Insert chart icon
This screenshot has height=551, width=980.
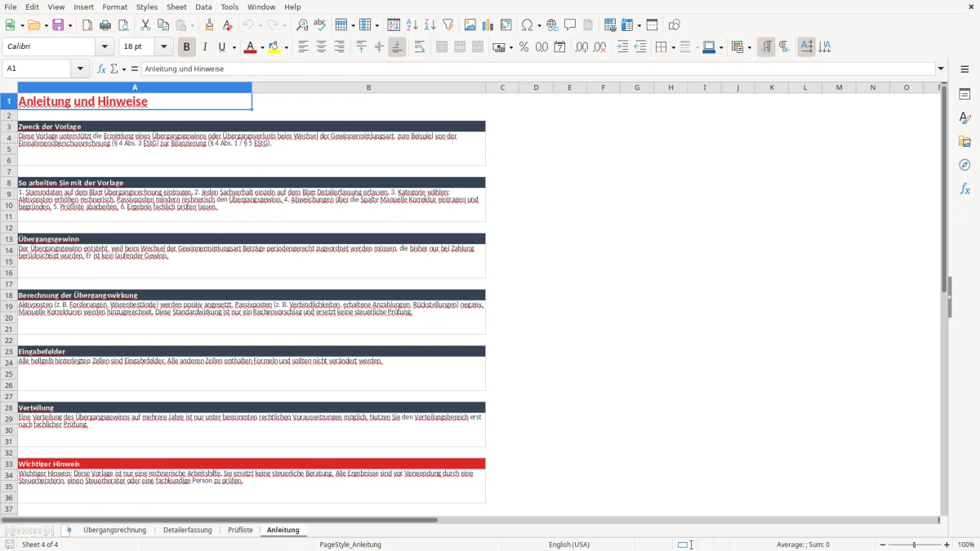tap(488, 25)
